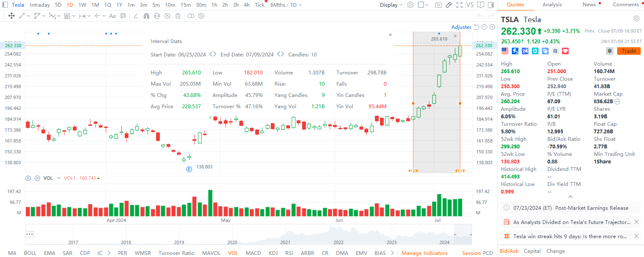Select the Aa text annotation tool

click(x=112, y=16)
